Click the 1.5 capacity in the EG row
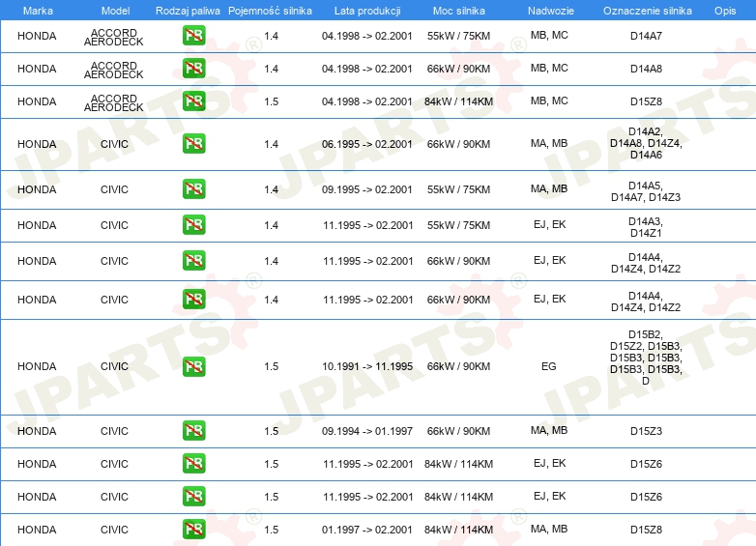The height and width of the screenshot is (546, 756). point(271,366)
